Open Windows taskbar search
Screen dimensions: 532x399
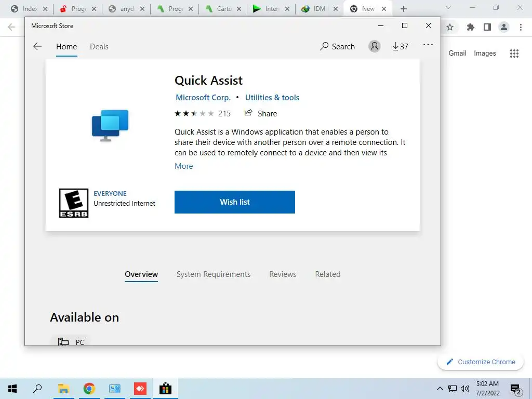tap(37, 389)
